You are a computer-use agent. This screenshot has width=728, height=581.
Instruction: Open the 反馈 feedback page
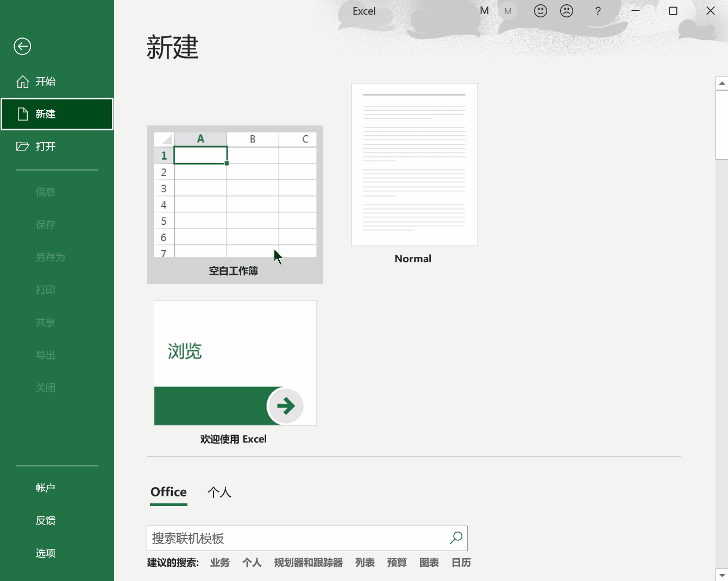(57, 520)
